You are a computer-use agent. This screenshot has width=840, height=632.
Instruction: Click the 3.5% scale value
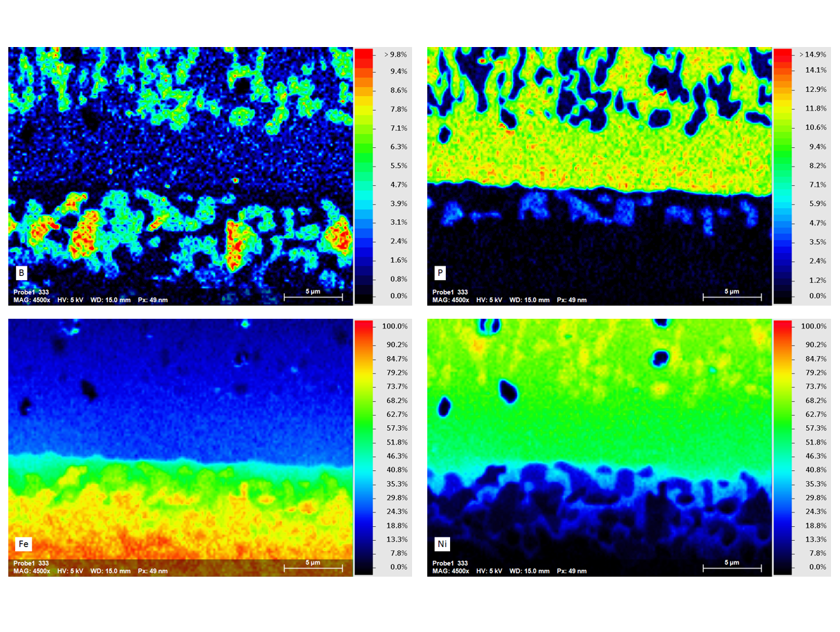pos(819,242)
